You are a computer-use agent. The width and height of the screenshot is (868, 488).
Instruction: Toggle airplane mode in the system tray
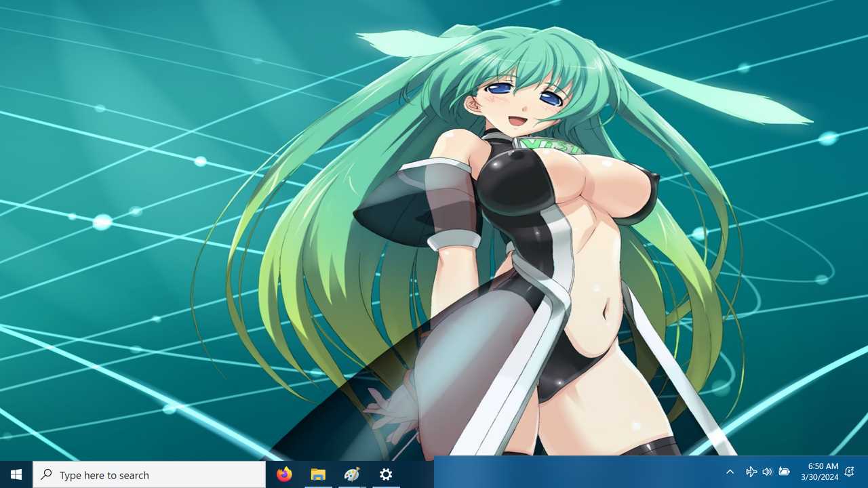click(751, 472)
